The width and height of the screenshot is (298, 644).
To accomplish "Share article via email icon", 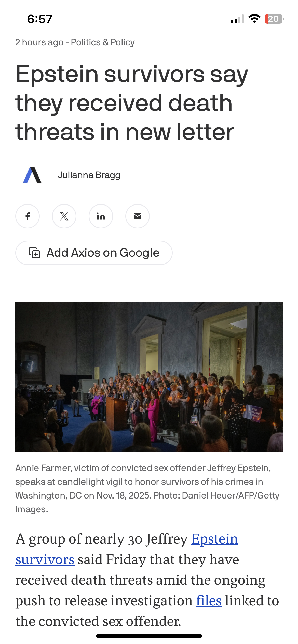I will [x=138, y=216].
